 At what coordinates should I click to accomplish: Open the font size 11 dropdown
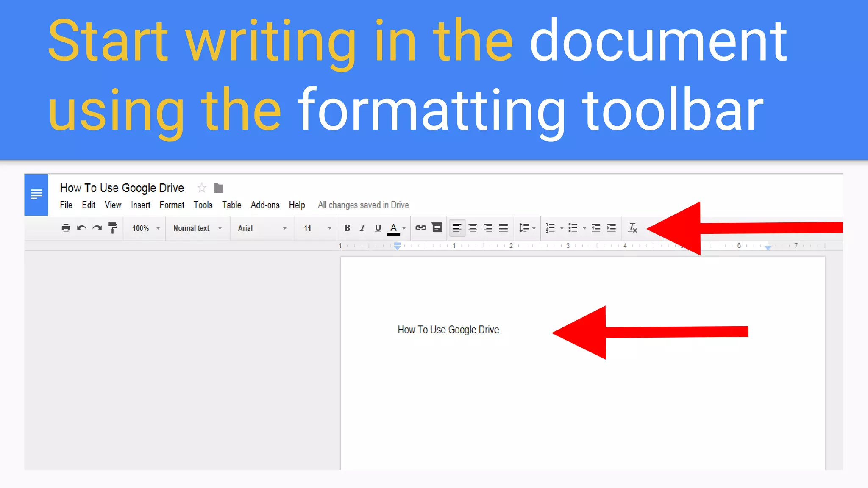click(x=317, y=228)
